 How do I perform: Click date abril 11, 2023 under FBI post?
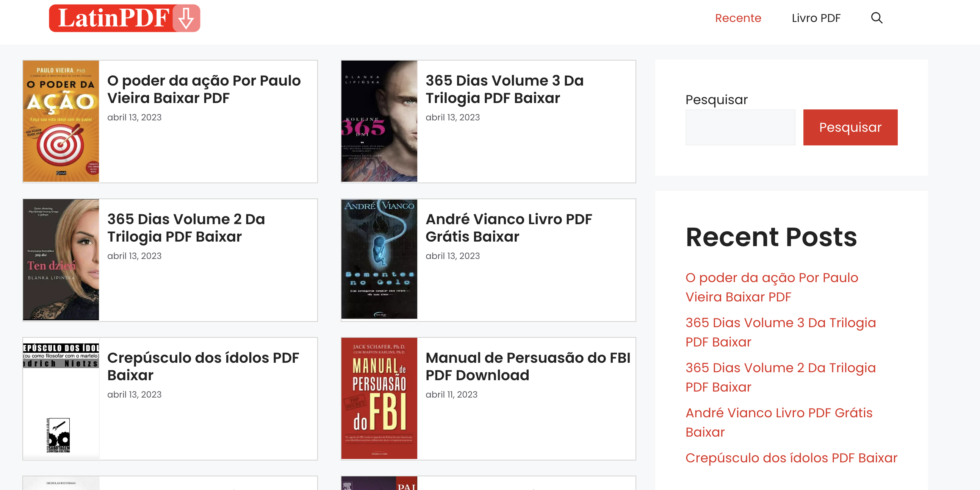pos(451,395)
